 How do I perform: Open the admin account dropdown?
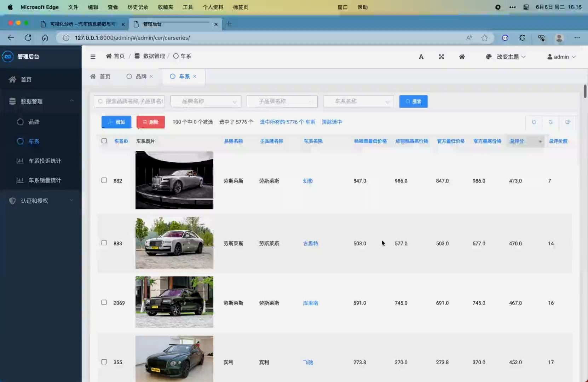pos(561,57)
